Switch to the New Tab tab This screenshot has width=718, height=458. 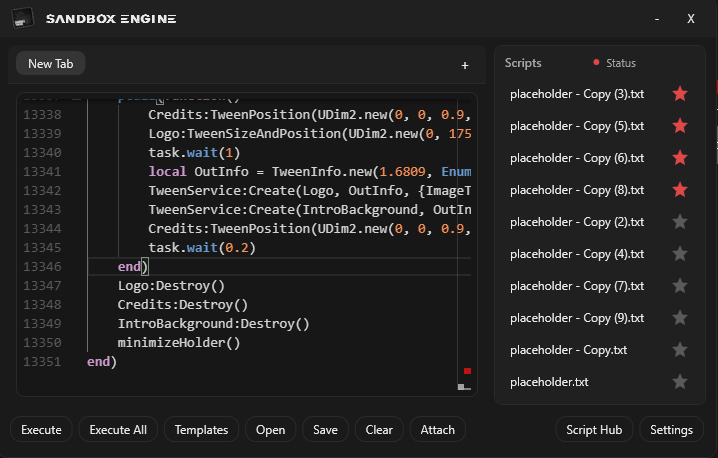click(x=50, y=64)
